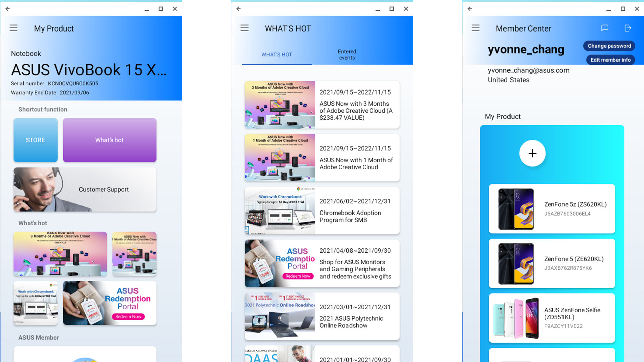644x362 pixels.
Task: Select ZenFone 5z (ZS620KL) product card
Action: (552, 209)
